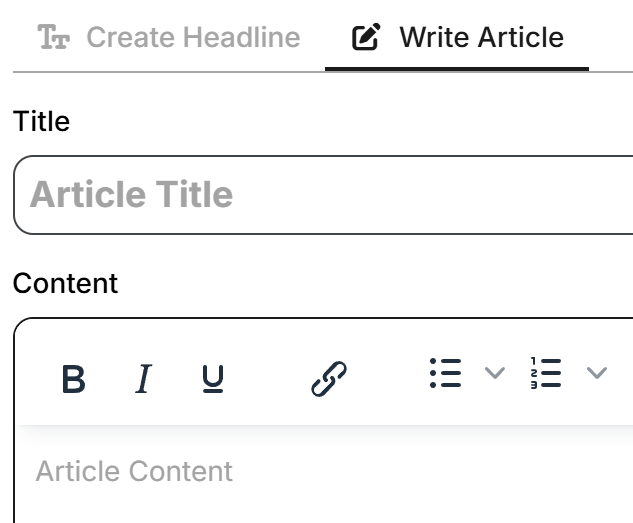Toggle bold formatting in the editor toolbar
The height and width of the screenshot is (523, 633).
tap(73, 379)
